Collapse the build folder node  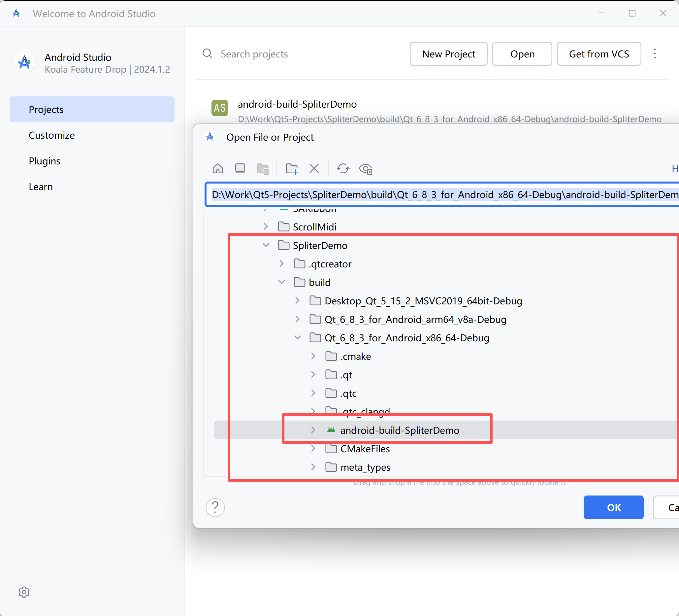[281, 282]
